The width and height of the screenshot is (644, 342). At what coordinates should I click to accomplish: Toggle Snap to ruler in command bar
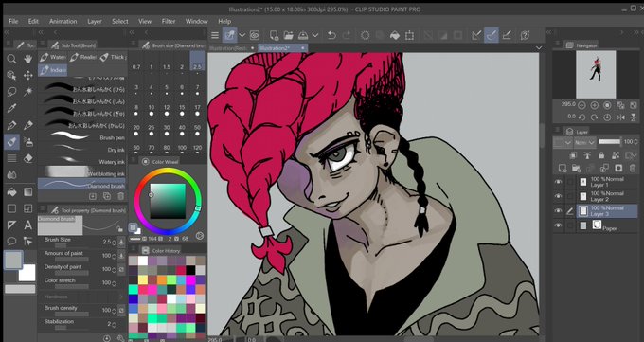(x=476, y=35)
